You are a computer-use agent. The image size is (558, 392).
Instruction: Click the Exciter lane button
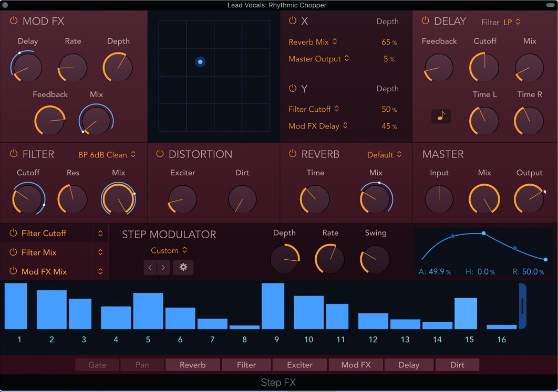(299, 365)
